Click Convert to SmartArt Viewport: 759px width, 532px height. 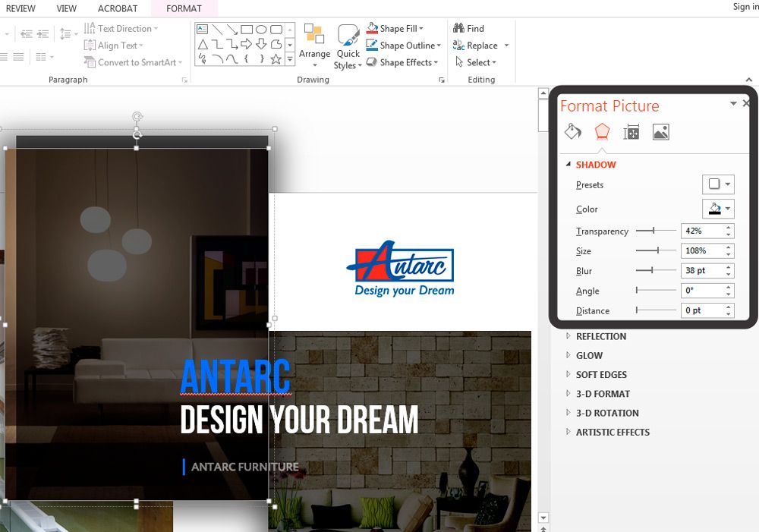click(133, 62)
